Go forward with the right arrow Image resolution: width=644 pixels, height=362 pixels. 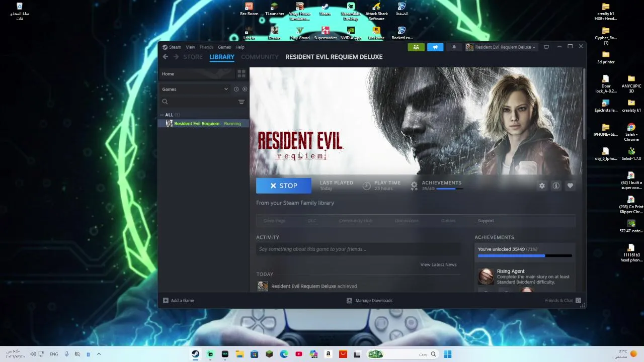tap(176, 57)
